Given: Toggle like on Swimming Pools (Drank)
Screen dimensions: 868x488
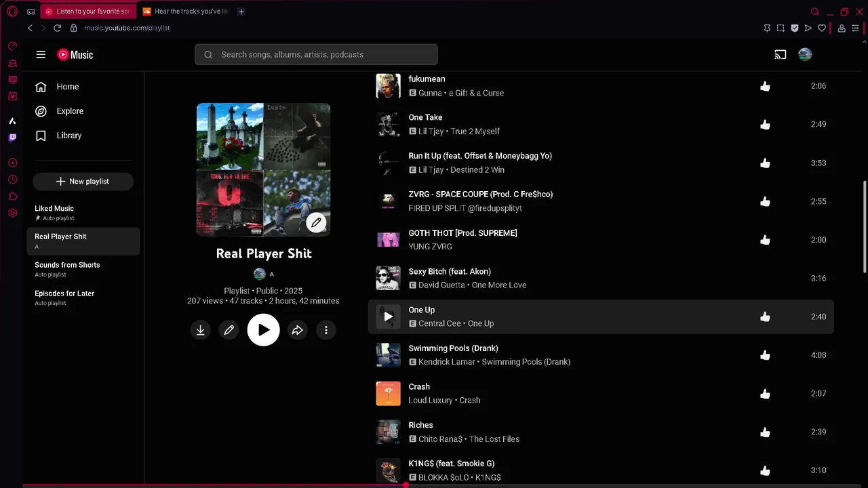Looking at the screenshot, I should (x=765, y=355).
